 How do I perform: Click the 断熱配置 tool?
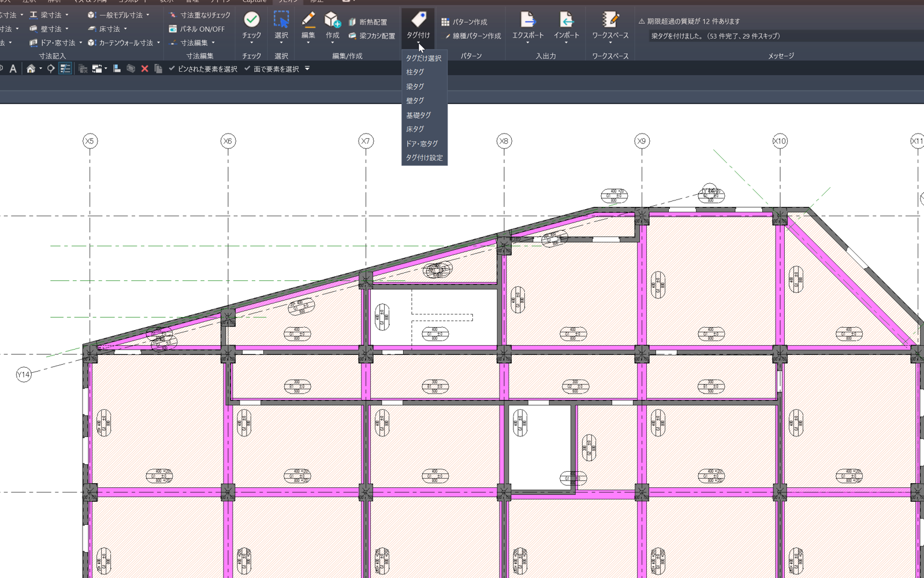pos(368,22)
